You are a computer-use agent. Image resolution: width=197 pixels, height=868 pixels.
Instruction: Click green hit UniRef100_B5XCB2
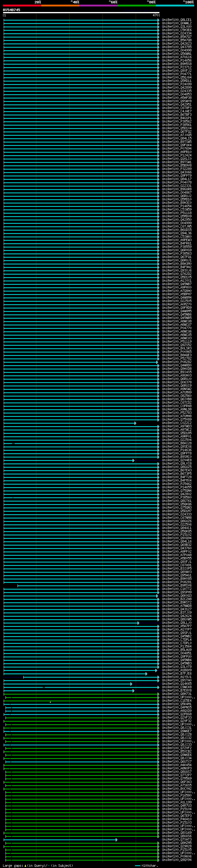coord(176,751)
